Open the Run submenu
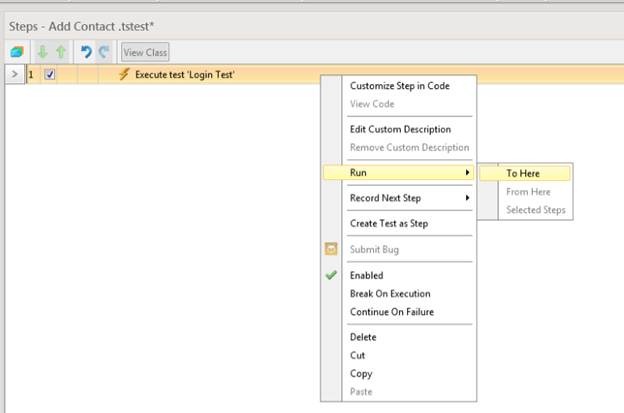 [x=400, y=173]
